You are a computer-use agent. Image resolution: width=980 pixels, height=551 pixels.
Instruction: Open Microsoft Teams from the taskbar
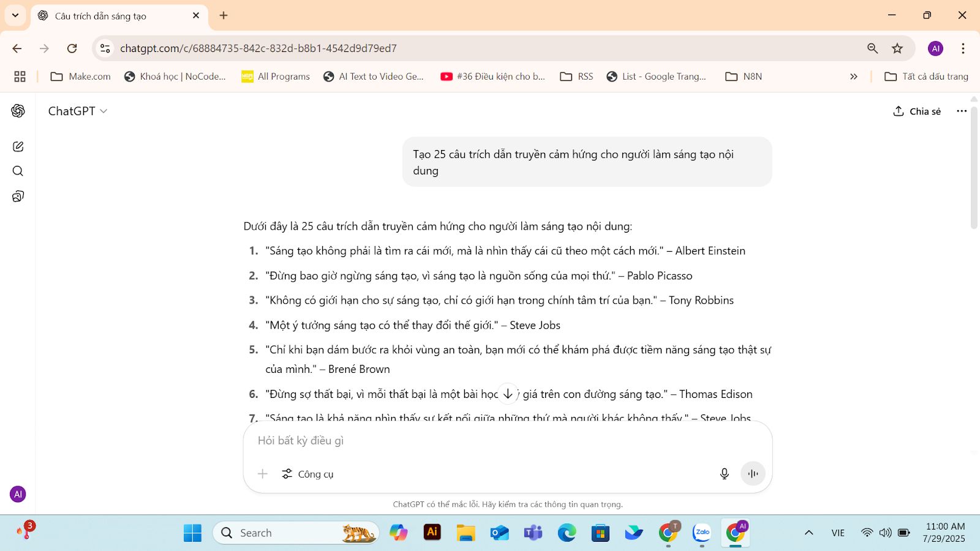coord(533,533)
